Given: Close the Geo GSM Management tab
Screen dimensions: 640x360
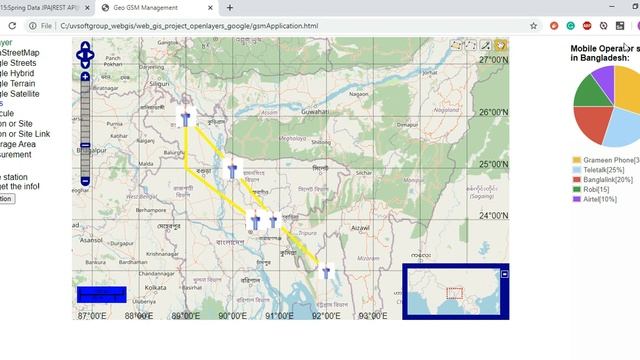Looking at the screenshot, I should 210,8.
